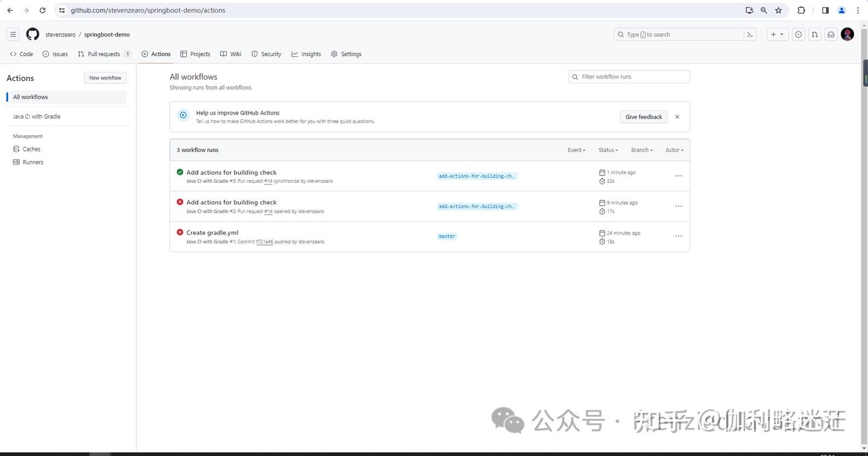Screen dimensions: 868x456
Task: Open the Actor filter dropdown
Action: (674, 150)
